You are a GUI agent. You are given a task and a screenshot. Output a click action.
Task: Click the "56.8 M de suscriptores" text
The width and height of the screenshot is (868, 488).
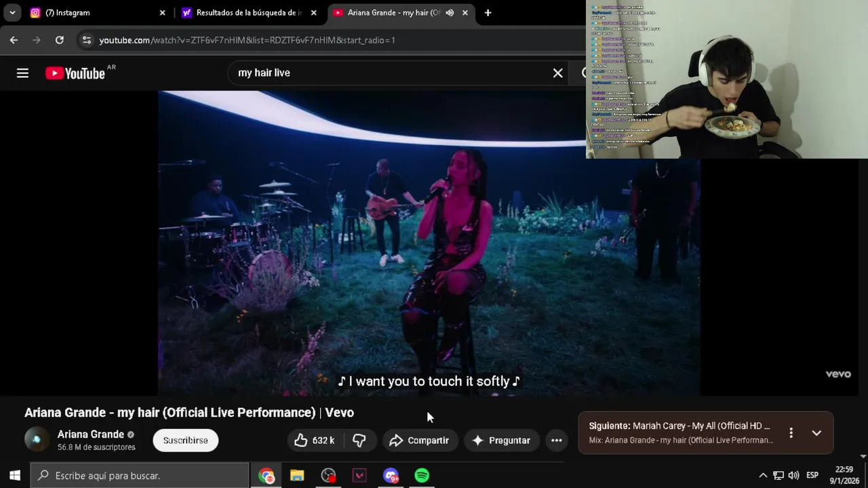point(96,447)
